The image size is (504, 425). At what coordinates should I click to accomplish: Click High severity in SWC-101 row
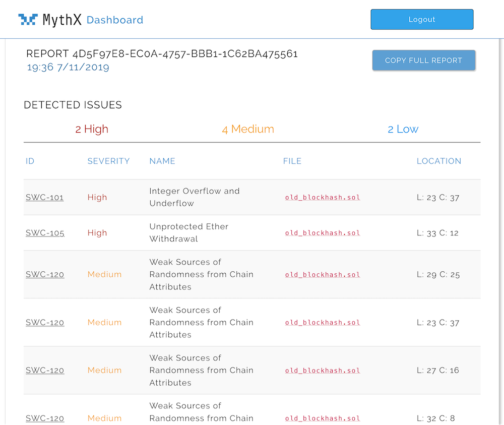[x=97, y=198]
